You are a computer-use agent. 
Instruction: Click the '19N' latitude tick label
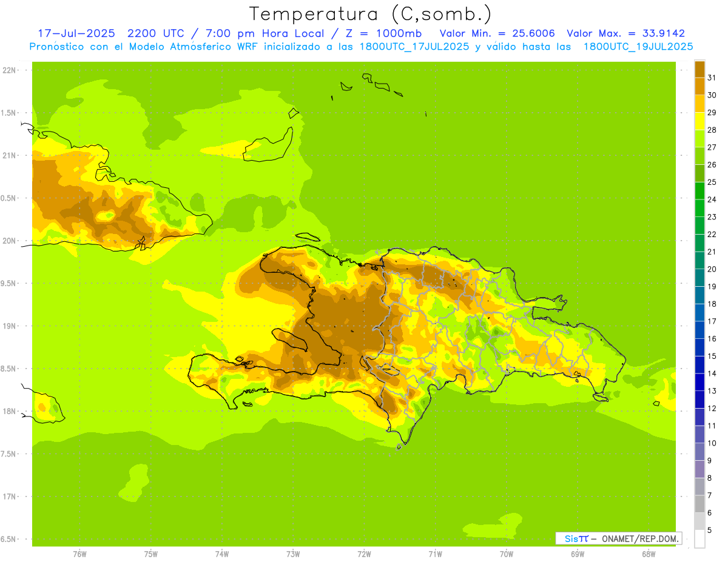9,326
